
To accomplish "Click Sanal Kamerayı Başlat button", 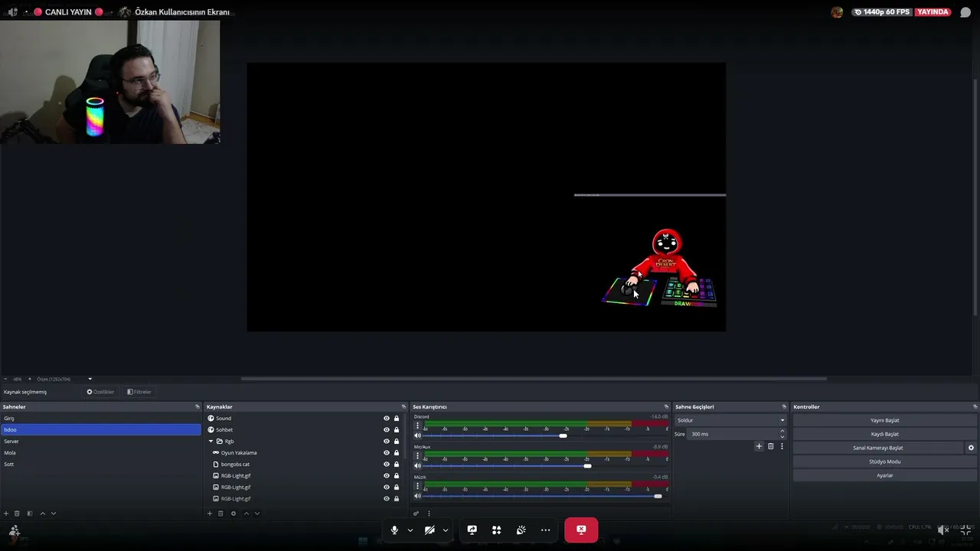I will 878,448.
